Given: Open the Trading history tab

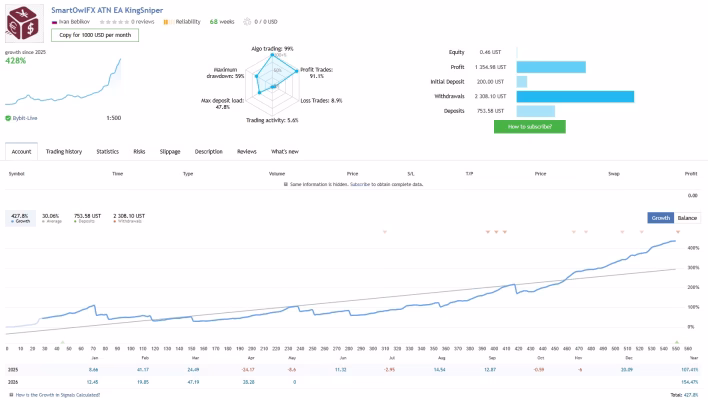Looking at the screenshot, I should pos(64,152).
